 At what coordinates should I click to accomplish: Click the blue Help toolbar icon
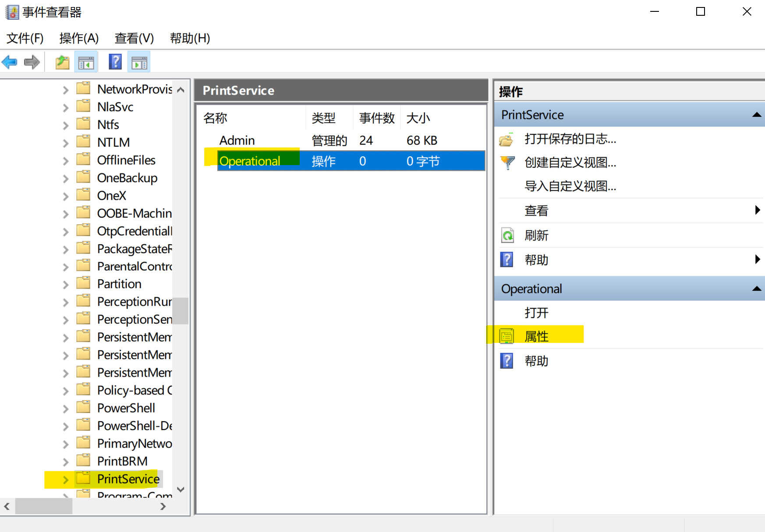point(115,62)
